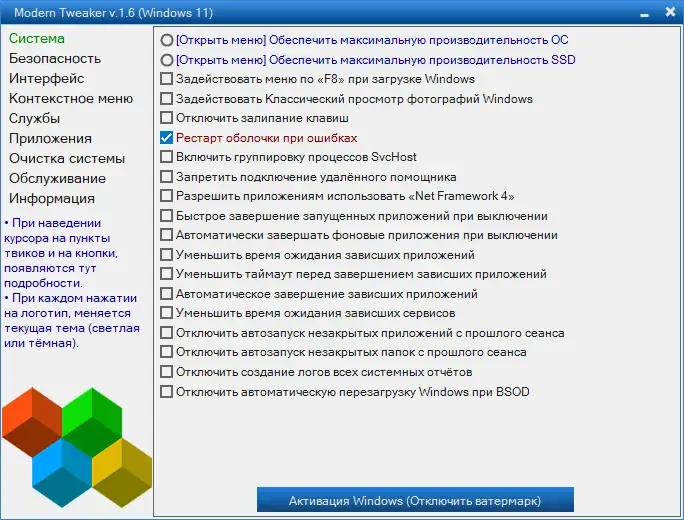Image resolution: width=684 pixels, height=520 pixels.
Task: Minimize the Modern Tweaker window
Action: [x=645, y=13]
